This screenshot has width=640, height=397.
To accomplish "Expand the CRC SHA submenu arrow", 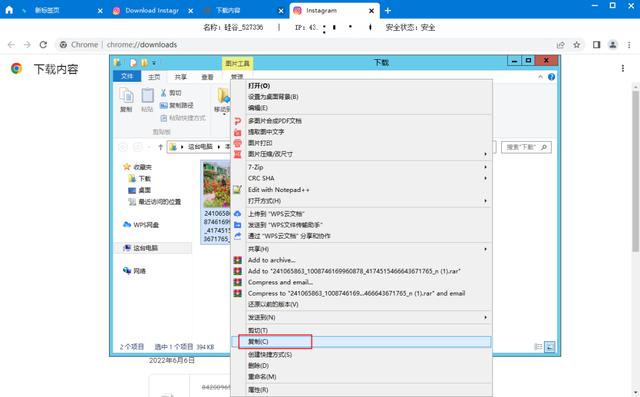I will click(485, 178).
